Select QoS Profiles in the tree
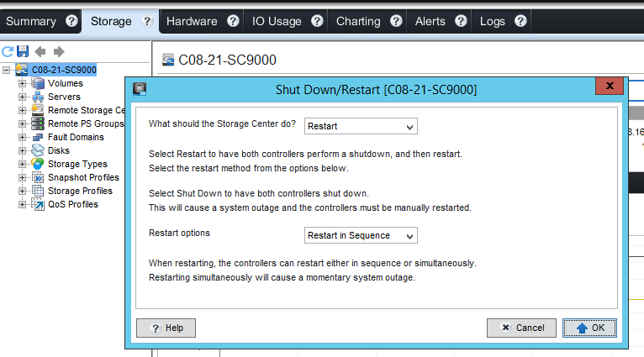The width and height of the screenshot is (644, 357). click(x=72, y=204)
